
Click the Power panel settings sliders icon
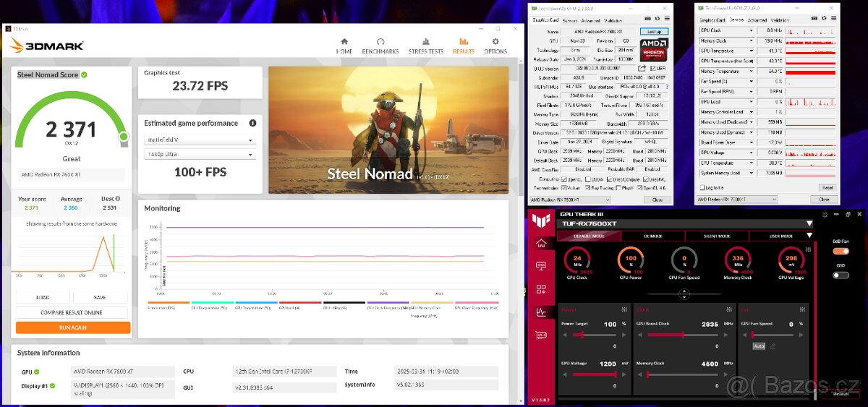624,309
